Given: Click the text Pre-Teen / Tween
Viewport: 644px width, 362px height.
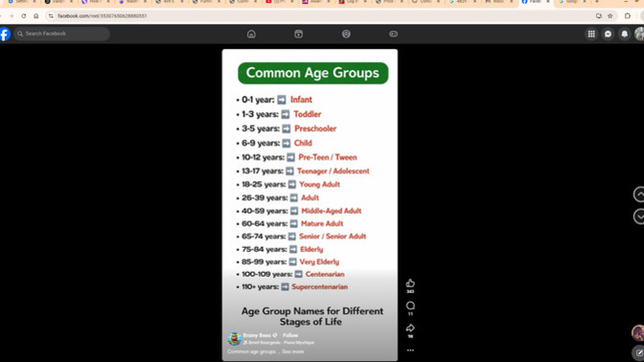Looking at the screenshot, I should [x=328, y=157].
